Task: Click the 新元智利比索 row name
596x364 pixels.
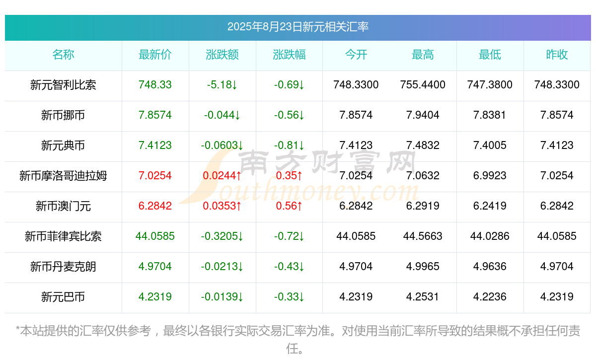Action: 63,85
